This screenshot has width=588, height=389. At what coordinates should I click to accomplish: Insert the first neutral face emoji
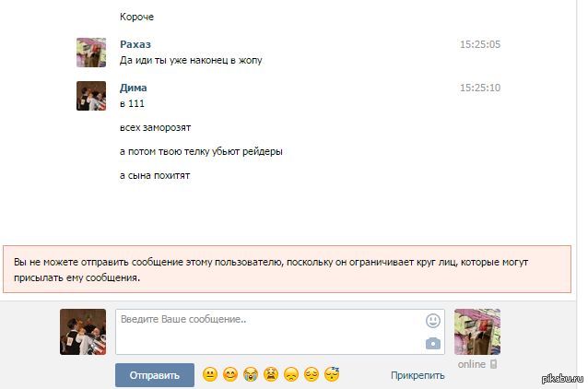[209, 374]
